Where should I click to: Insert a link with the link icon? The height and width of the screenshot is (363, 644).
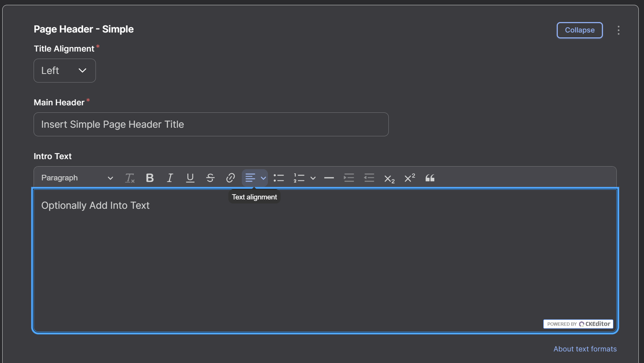[x=230, y=178]
